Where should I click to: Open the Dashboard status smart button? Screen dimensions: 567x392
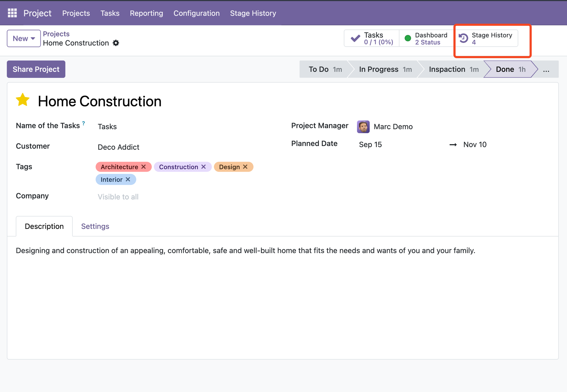pyautogui.click(x=426, y=38)
